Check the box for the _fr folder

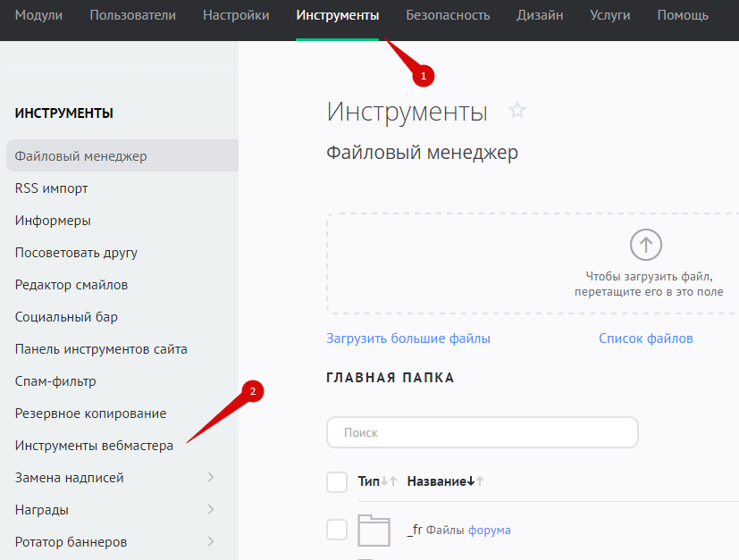pos(337,530)
